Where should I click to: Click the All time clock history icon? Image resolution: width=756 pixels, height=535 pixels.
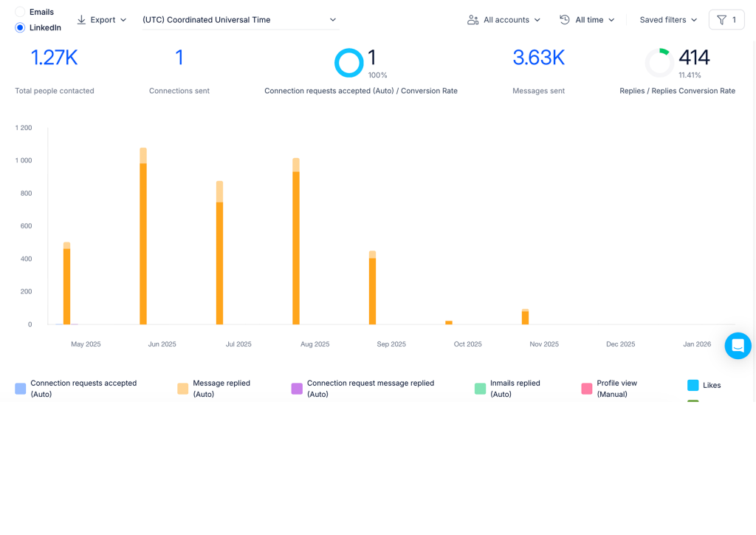[x=565, y=20]
